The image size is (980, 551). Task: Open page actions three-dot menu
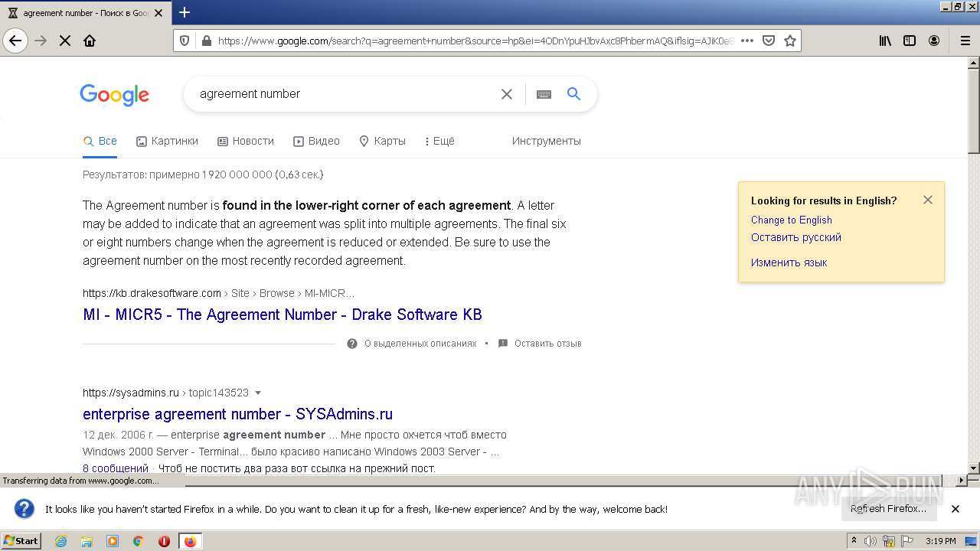(x=747, y=41)
